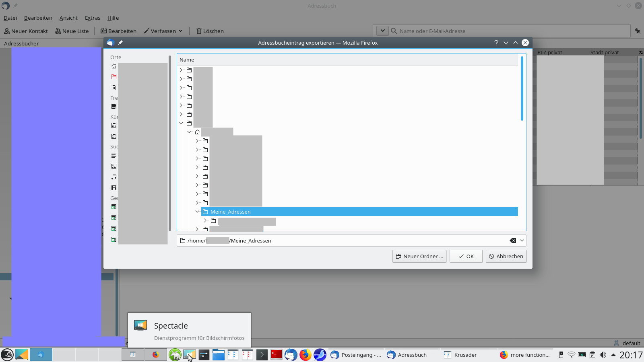The width and height of the screenshot is (644, 362).
Task: Select the Meine_Adressen folder row
Action: coord(359,212)
